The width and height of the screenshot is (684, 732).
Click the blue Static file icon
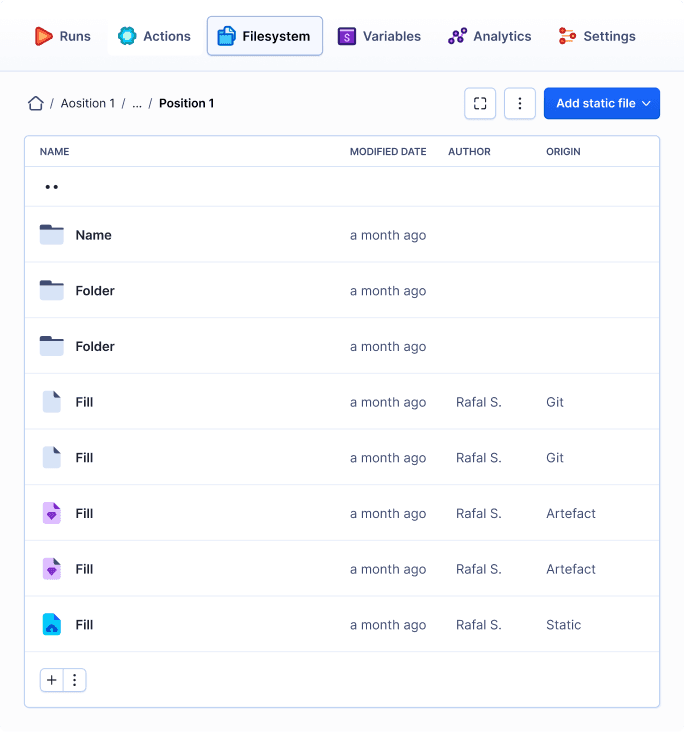pos(52,625)
